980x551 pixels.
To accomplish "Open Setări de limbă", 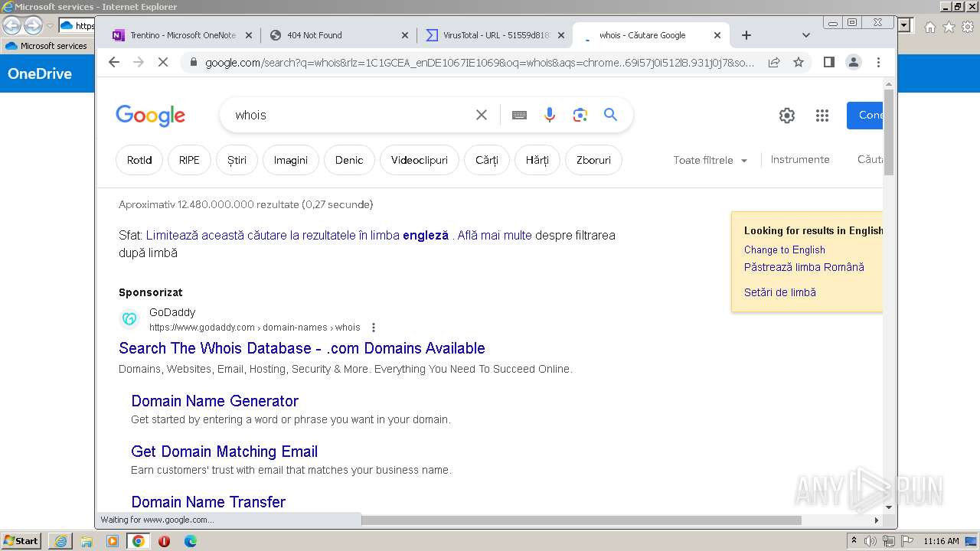I will click(780, 292).
